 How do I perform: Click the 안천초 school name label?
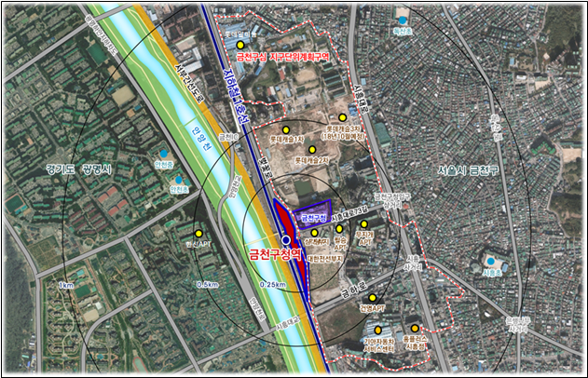tap(179, 190)
